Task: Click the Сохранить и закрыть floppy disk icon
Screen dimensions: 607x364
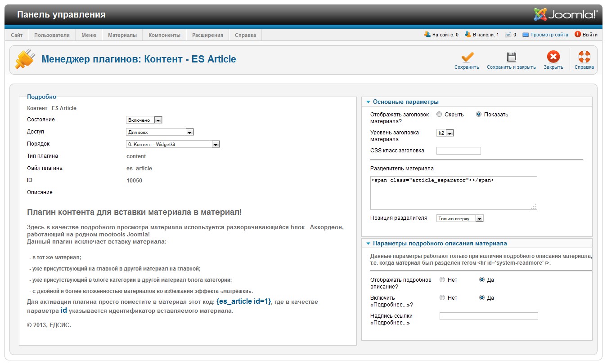Action: click(x=511, y=57)
